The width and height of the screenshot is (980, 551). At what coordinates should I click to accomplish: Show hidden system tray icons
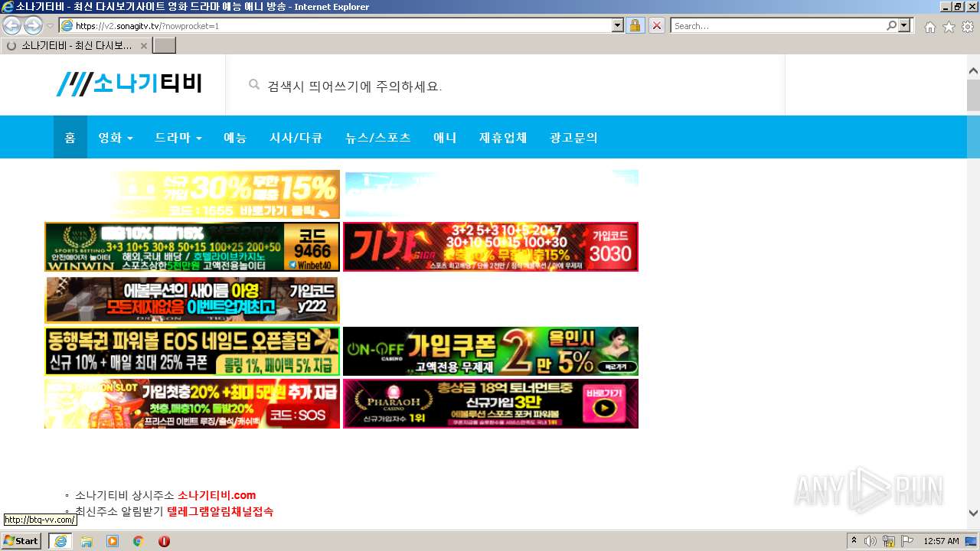coord(854,541)
